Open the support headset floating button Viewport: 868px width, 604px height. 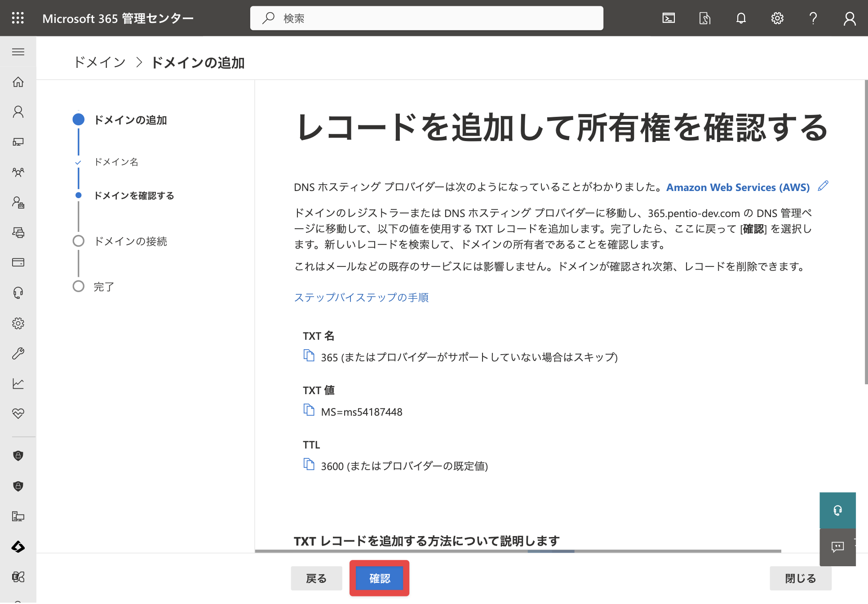point(837,511)
